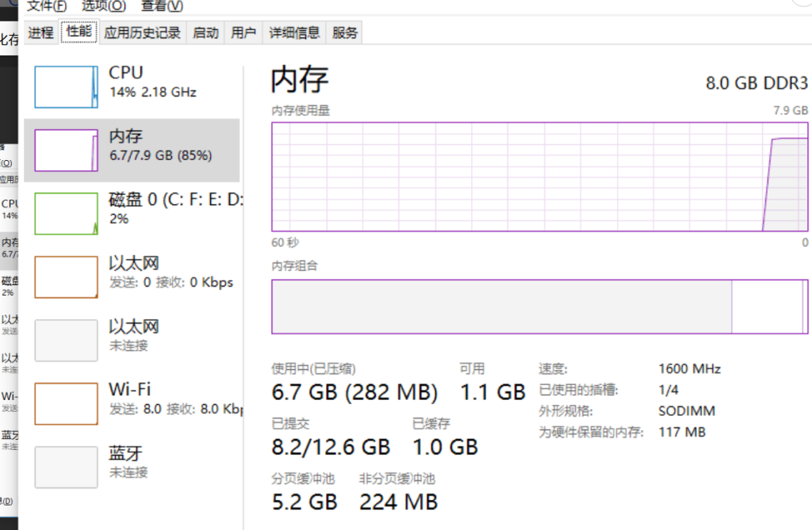Switch to the 详细信息 tab
This screenshot has width=812, height=530.
coord(294,32)
